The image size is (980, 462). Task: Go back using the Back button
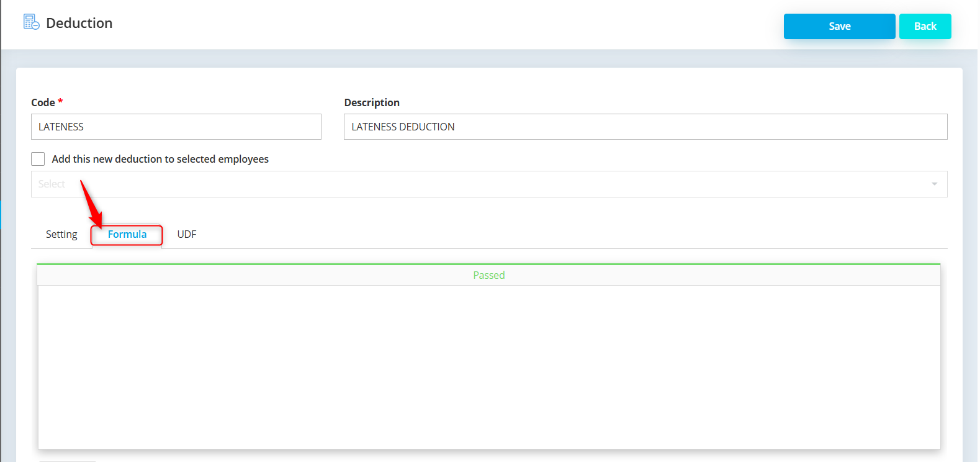point(925,26)
